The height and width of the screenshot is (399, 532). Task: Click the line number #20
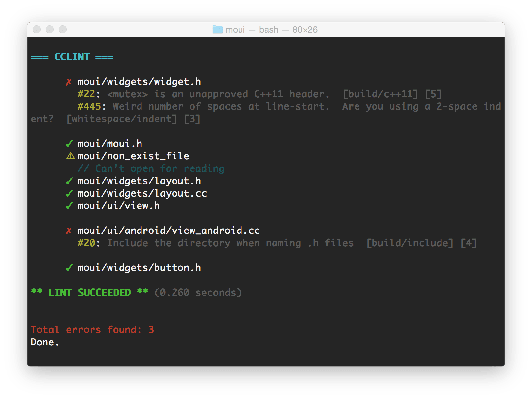click(x=86, y=243)
